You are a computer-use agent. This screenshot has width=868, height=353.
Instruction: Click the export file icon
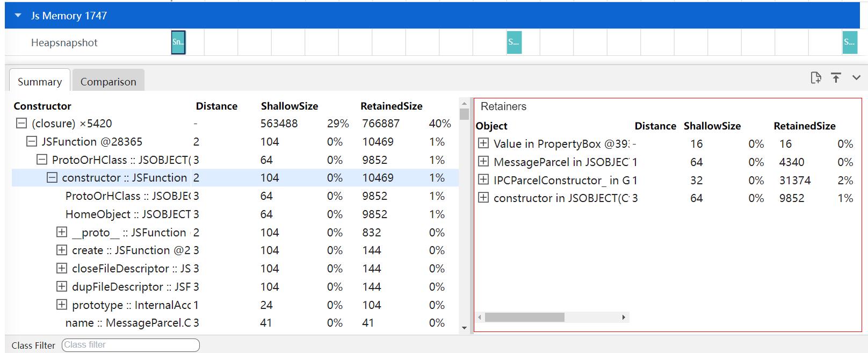[x=816, y=78]
